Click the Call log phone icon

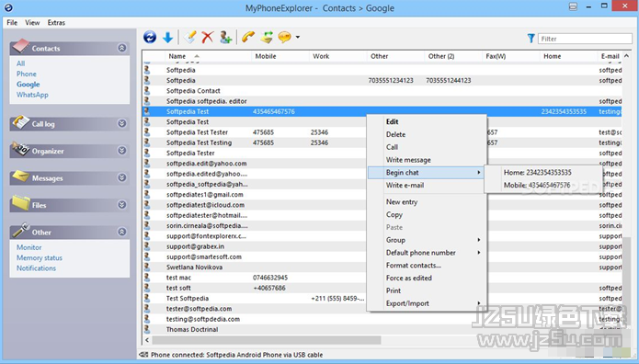20,122
